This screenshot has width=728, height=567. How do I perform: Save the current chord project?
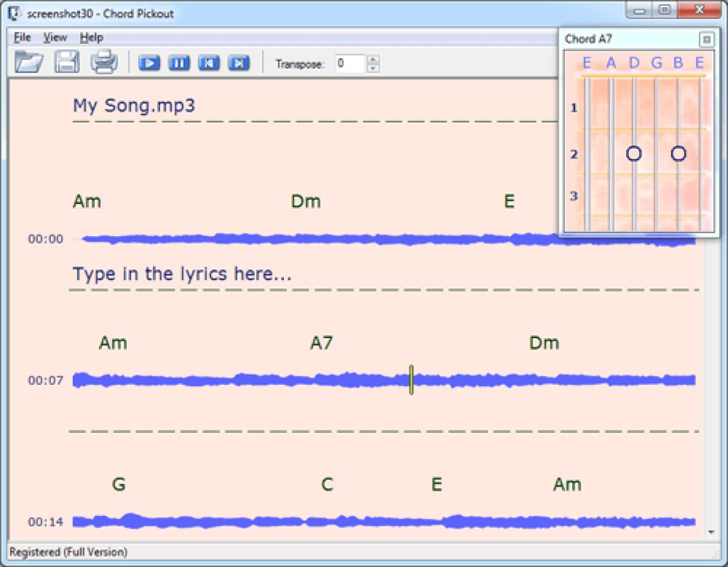(x=67, y=63)
